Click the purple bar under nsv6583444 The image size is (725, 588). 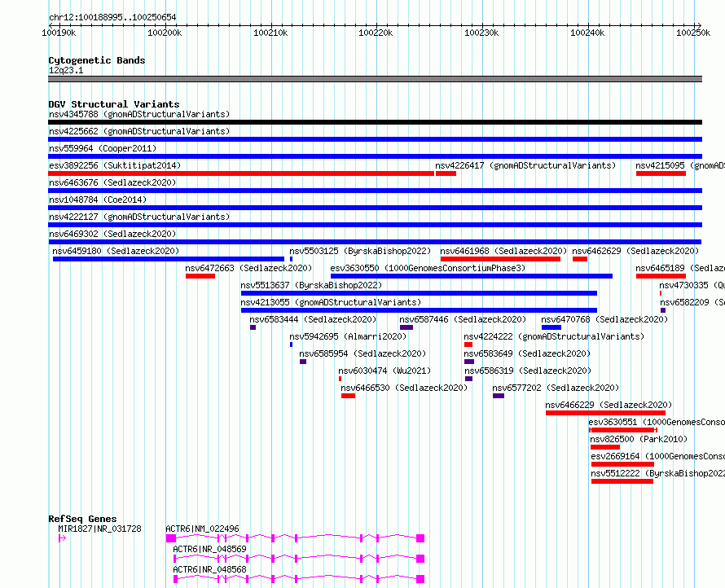point(253,327)
